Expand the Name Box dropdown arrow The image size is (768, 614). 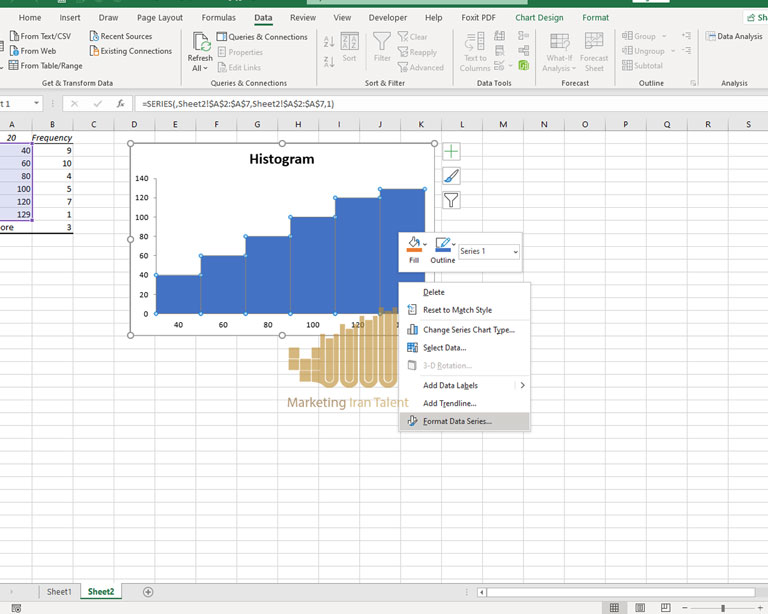point(37,104)
